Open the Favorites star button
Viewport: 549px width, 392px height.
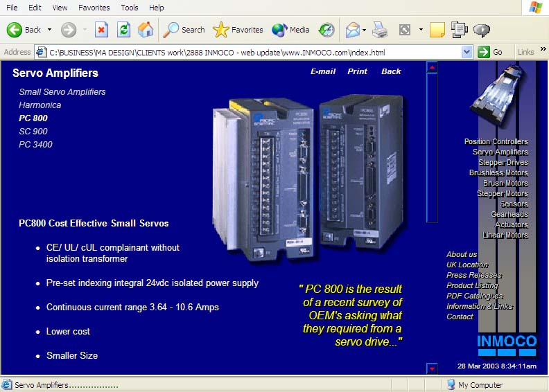[x=238, y=30]
